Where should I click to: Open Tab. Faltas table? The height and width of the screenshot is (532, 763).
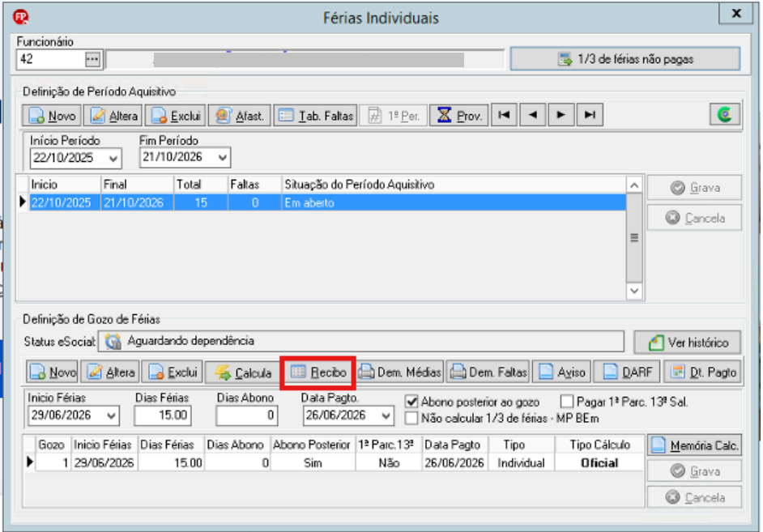[315, 116]
